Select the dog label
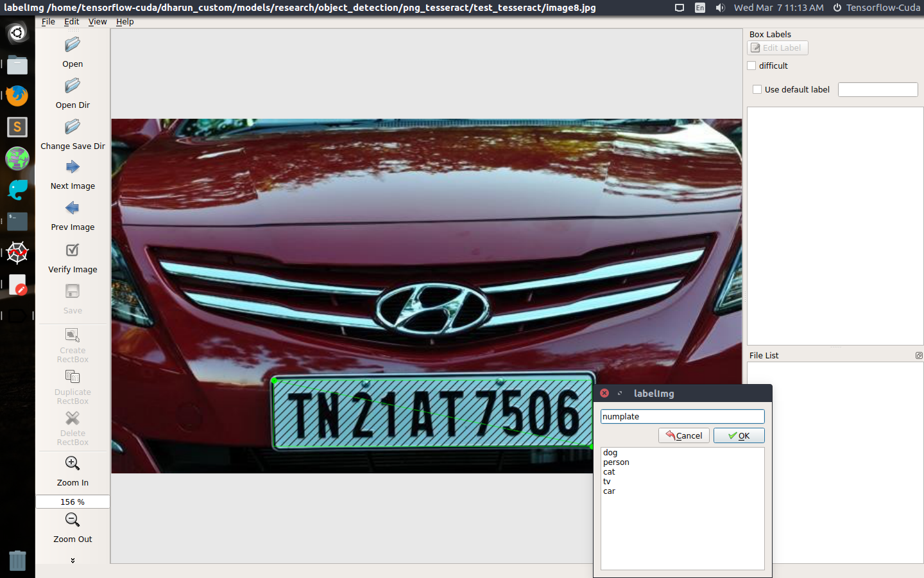The height and width of the screenshot is (578, 924). [610, 453]
